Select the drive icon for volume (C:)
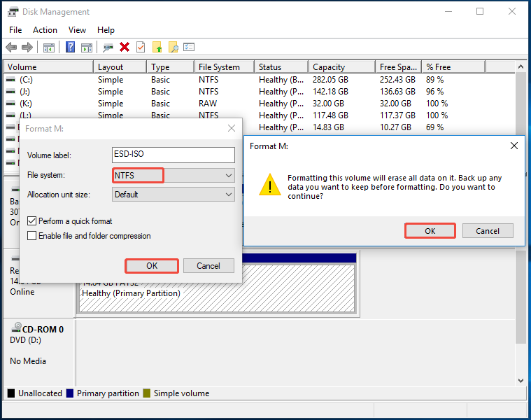Viewport: 531px width, 420px height. pyautogui.click(x=10, y=80)
